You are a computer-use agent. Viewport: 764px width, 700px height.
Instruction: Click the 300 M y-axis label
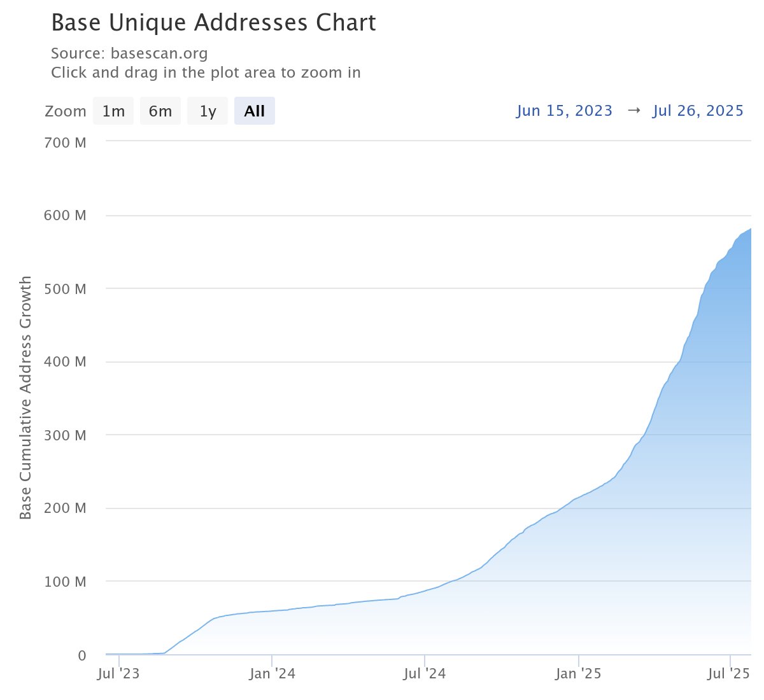tap(64, 435)
